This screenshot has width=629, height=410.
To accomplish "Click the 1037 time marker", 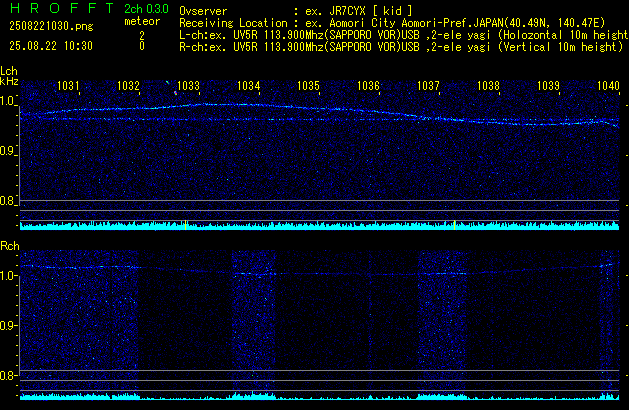I will (428, 86).
